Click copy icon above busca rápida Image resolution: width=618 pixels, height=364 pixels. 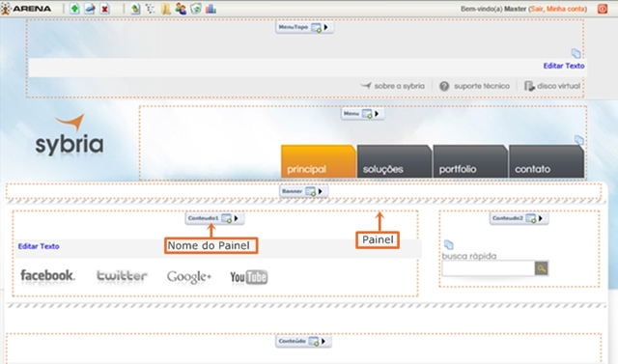click(x=448, y=244)
